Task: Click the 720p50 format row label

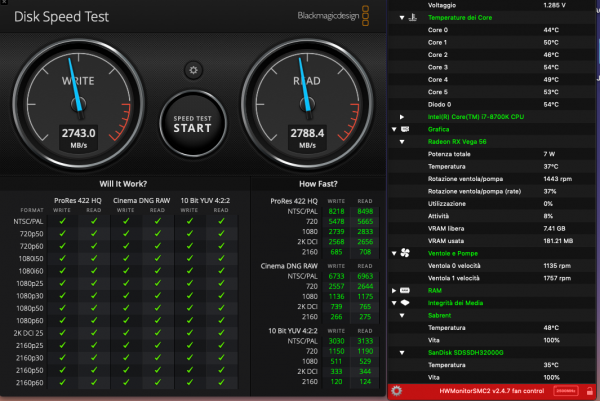Action: tap(31, 234)
